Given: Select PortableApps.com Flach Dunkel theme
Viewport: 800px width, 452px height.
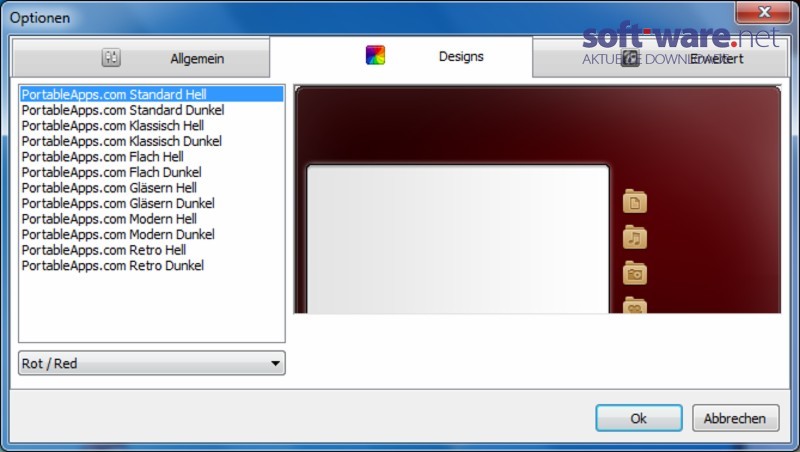Looking at the screenshot, I should coord(152,172).
